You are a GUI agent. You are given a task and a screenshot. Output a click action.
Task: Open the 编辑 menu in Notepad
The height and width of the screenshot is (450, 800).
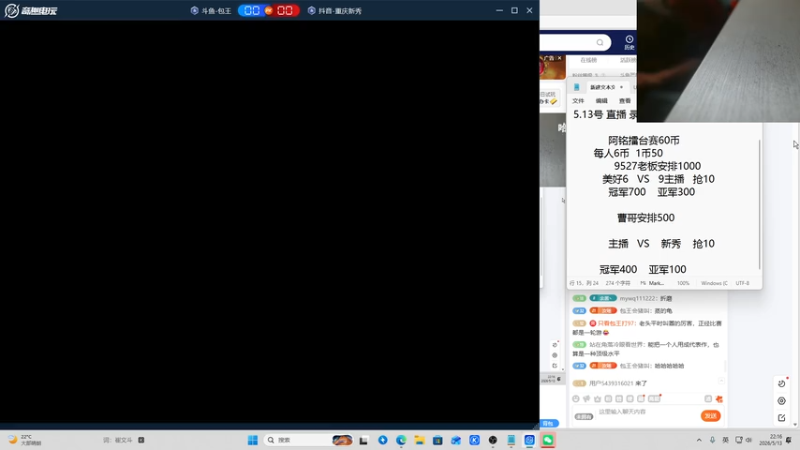tap(602, 101)
